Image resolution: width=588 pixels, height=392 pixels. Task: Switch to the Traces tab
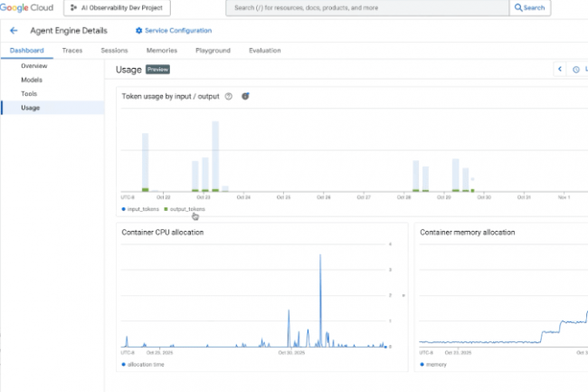(72, 51)
